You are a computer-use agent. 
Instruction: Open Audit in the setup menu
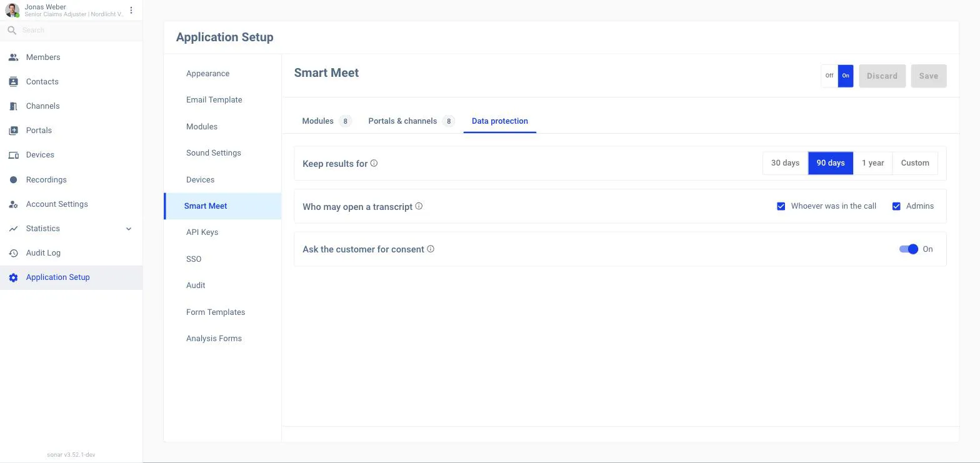coord(222,286)
